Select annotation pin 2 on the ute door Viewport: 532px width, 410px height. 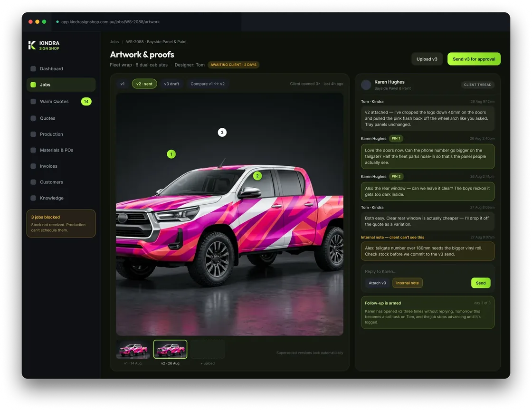click(257, 176)
